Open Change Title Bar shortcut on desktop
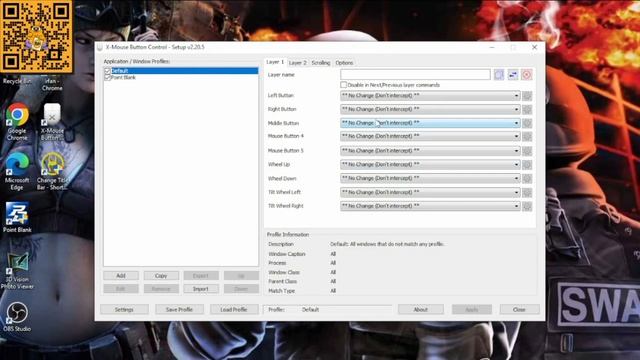 pos(52,171)
